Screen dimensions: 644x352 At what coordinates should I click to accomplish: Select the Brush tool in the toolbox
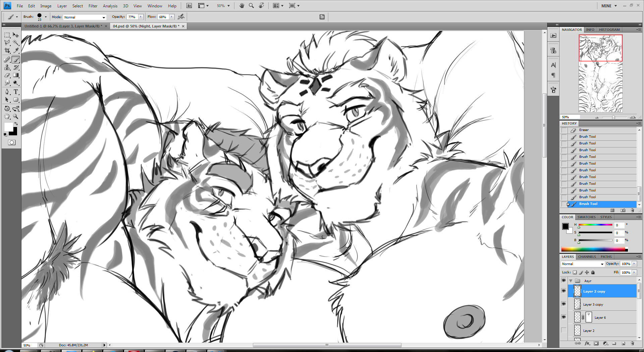tap(16, 60)
